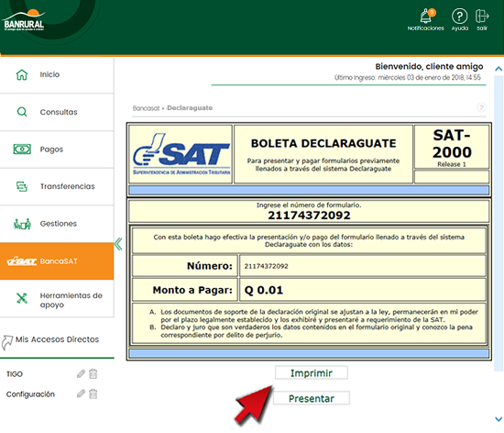Click the BOLETA DECLARAGUATE heading
Image resolution: width=504 pixels, height=433 pixels.
click(x=323, y=143)
